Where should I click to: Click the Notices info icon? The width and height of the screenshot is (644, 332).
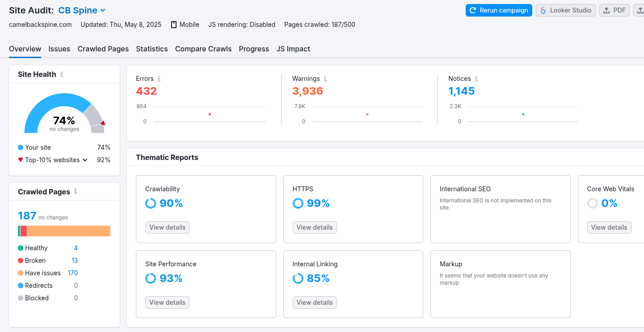pos(476,79)
